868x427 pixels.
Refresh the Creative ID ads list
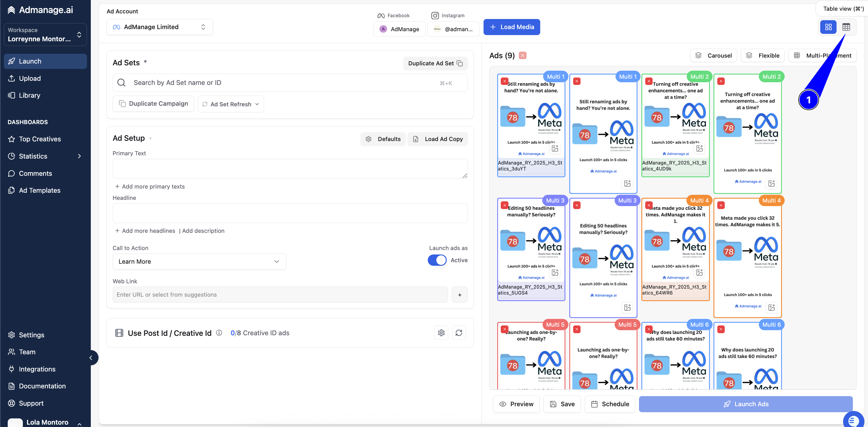pos(459,333)
